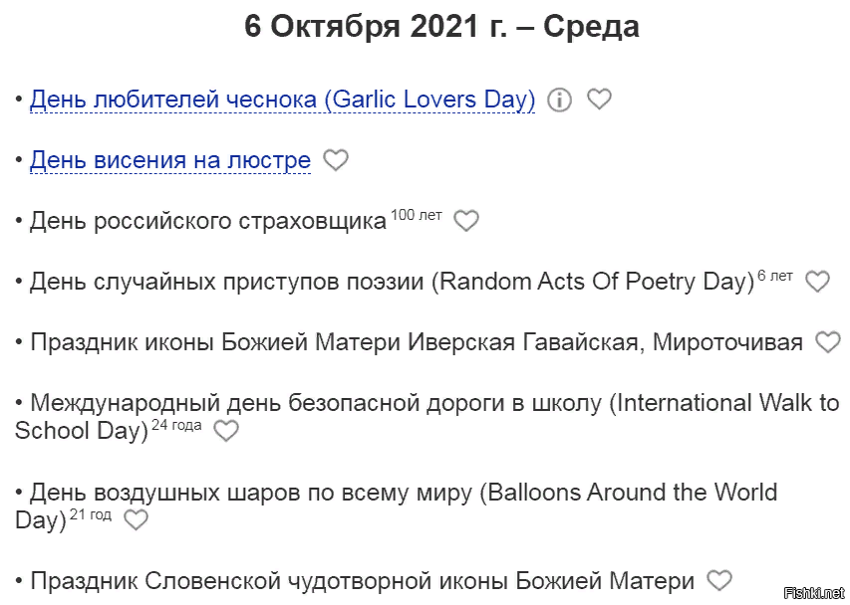Click the 24 года superscript label
Viewport: 850px width, 605px height.
point(177,426)
